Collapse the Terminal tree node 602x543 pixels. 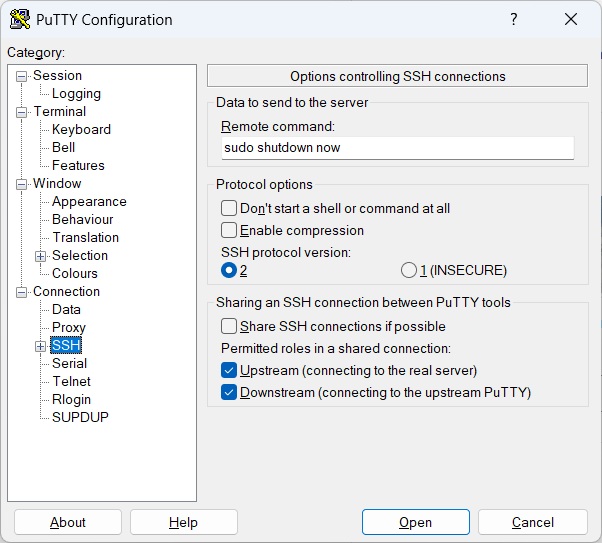pos(22,112)
